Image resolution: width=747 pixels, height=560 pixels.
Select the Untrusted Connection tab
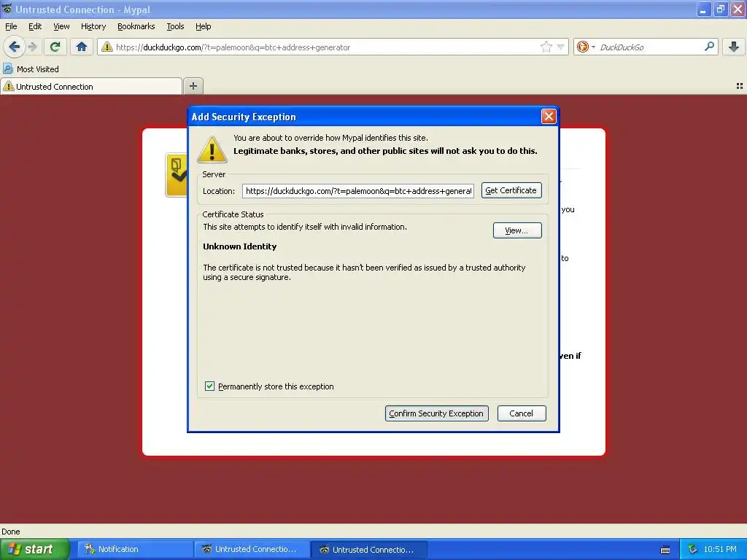[91, 87]
